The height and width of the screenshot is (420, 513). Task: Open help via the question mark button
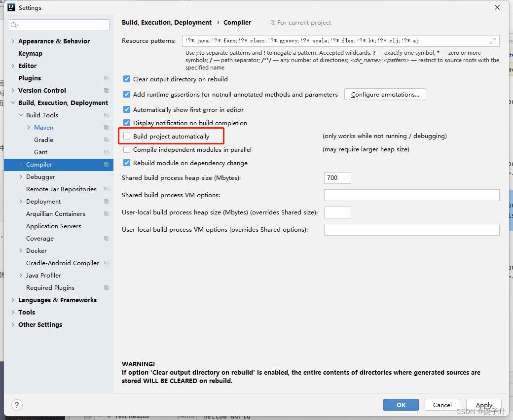(x=17, y=405)
